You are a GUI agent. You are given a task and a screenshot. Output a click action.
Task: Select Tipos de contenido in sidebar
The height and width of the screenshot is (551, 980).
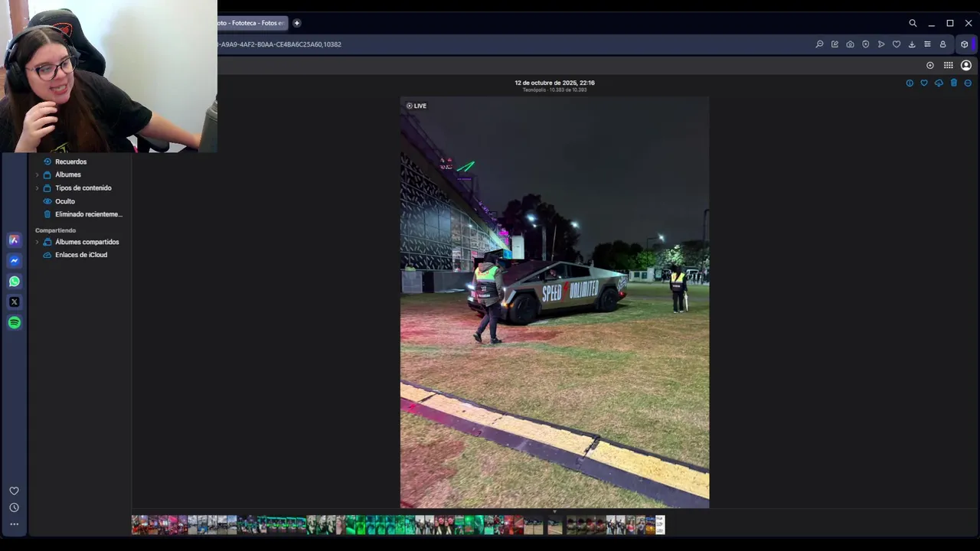(83, 187)
